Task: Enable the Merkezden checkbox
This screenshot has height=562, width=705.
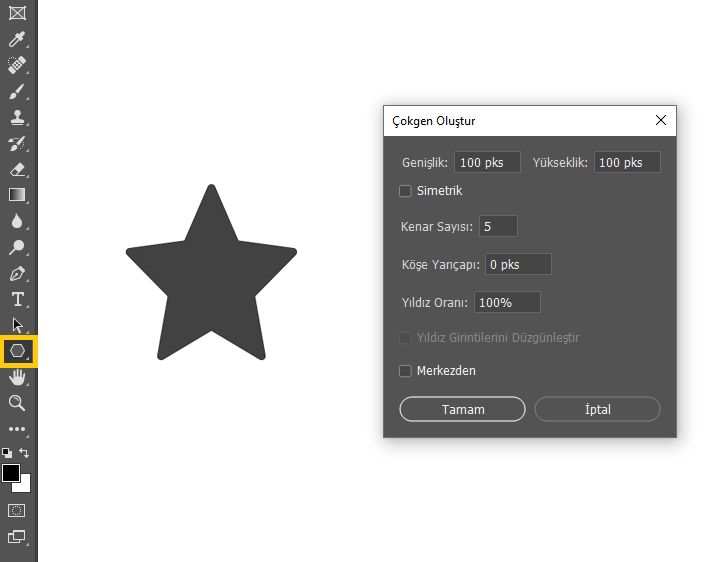Action: pyautogui.click(x=405, y=371)
